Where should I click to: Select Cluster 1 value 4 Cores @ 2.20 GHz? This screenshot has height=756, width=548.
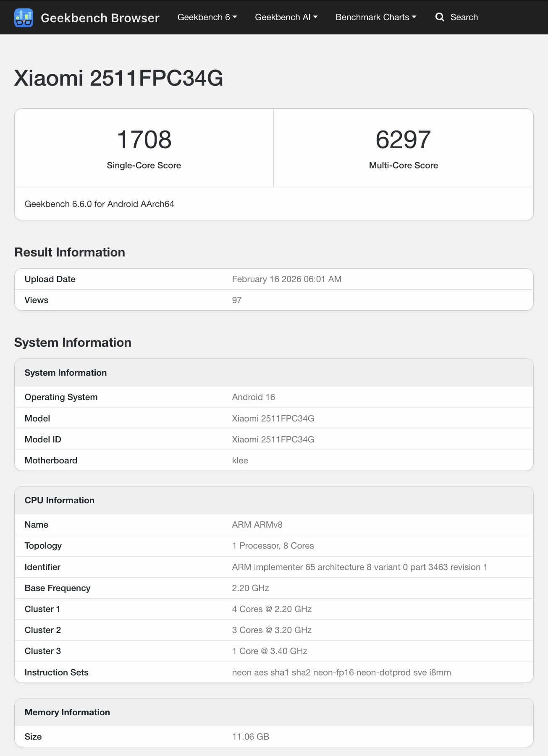point(272,609)
